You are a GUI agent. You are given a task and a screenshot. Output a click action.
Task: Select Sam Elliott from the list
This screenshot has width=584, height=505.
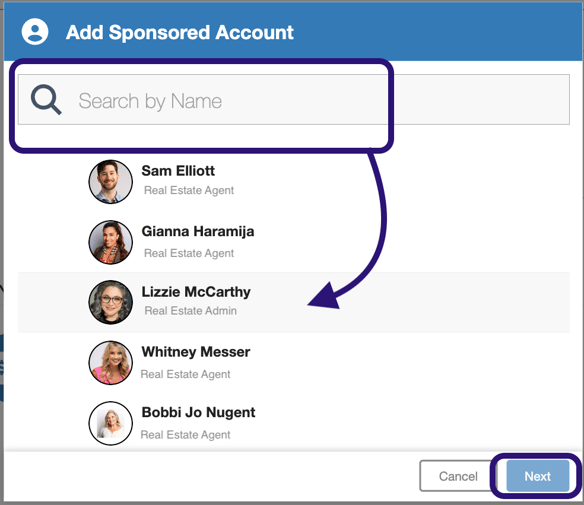(294, 181)
